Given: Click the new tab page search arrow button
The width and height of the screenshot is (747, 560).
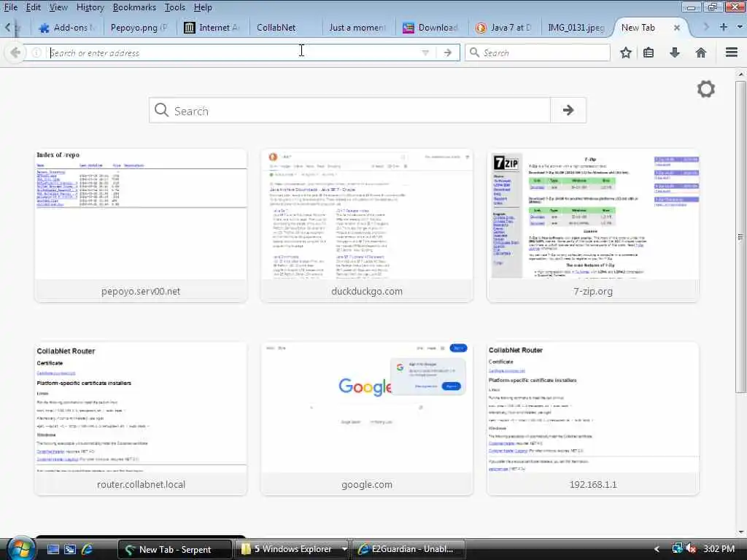Looking at the screenshot, I should (x=568, y=111).
